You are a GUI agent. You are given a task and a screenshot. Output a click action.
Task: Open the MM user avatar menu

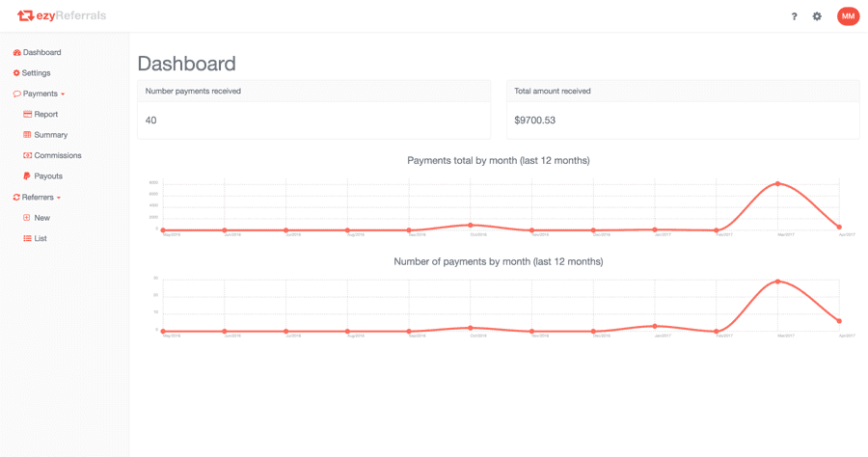click(848, 16)
